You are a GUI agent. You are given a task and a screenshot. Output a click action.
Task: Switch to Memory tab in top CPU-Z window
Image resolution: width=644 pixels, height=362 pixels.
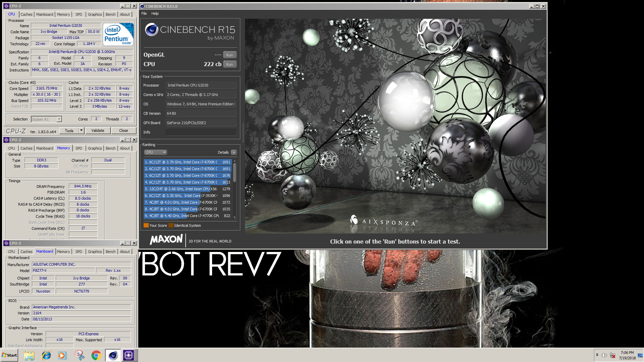[x=63, y=14]
